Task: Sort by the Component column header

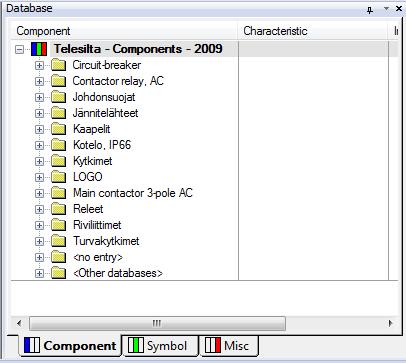Action: (124, 31)
